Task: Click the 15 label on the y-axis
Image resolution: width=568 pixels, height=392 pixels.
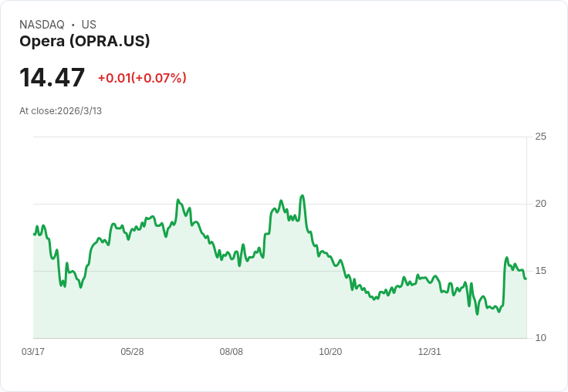Action: tap(541, 271)
